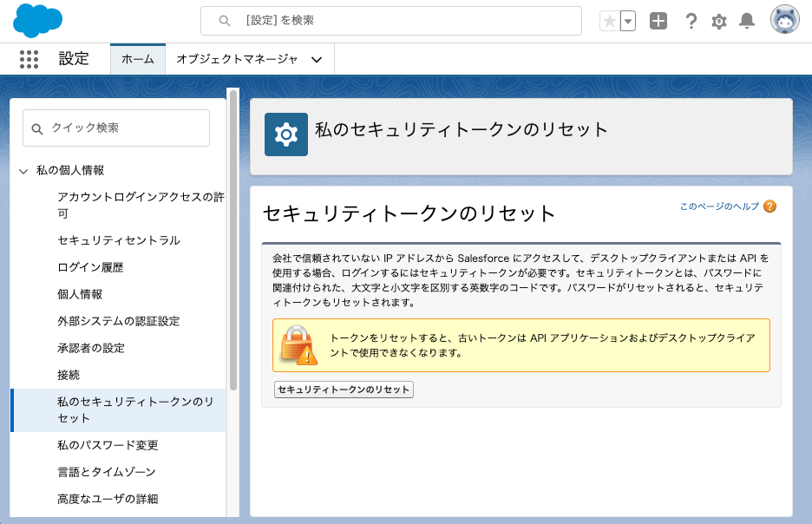Switch to the ホーム tab

coord(137,59)
